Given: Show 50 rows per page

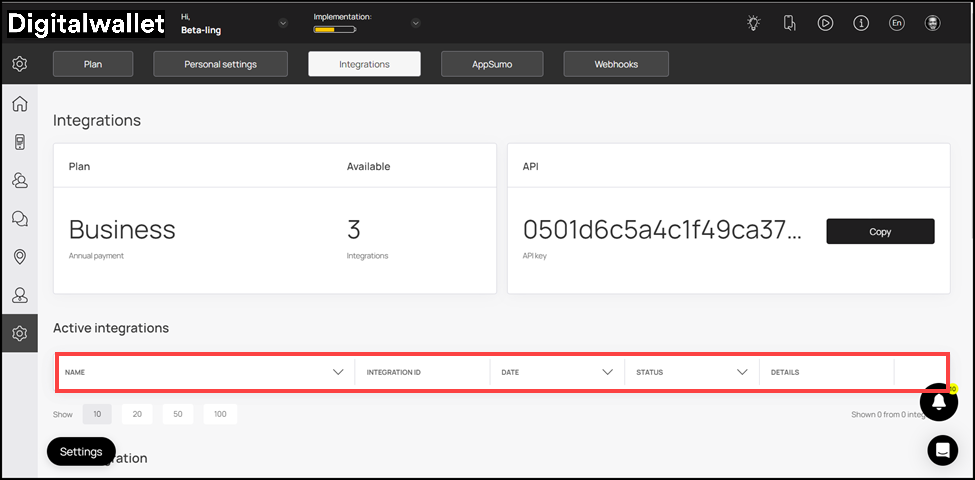Looking at the screenshot, I should click(x=179, y=414).
